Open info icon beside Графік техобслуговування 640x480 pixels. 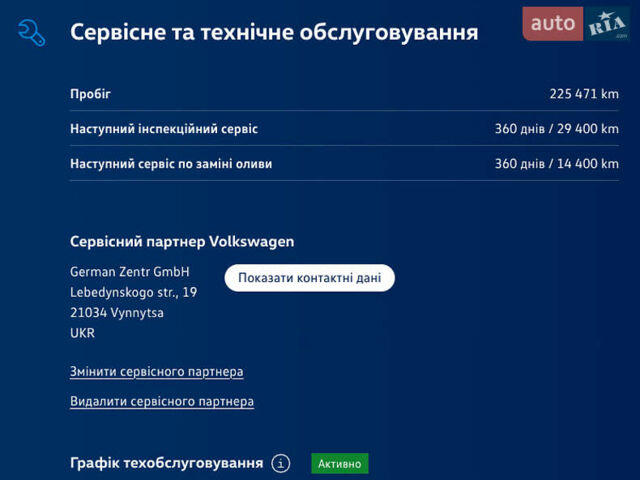tap(281, 463)
